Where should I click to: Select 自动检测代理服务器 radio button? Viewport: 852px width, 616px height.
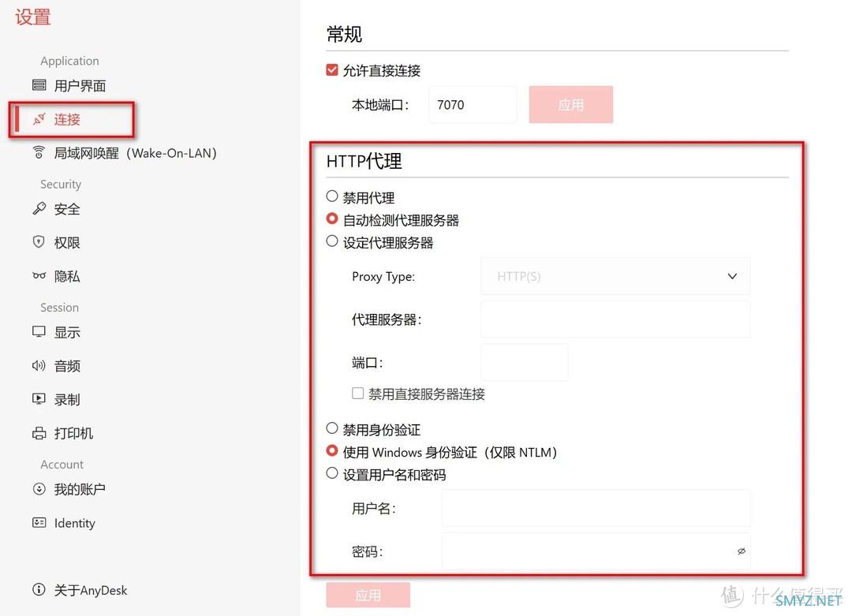[x=332, y=218]
